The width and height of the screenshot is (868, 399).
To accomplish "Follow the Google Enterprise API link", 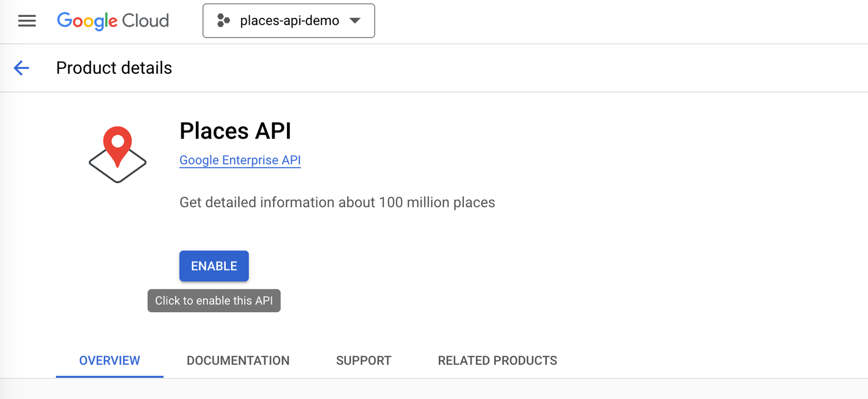I will (x=240, y=160).
